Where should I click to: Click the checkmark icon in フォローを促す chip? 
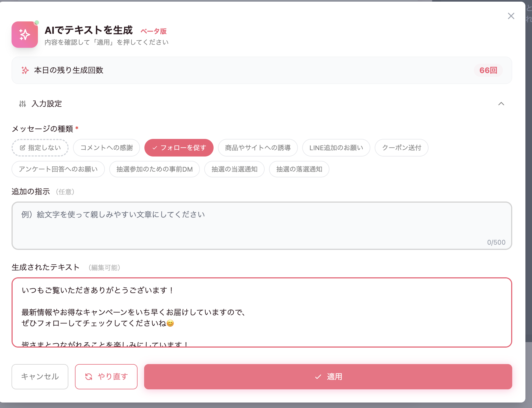(x=155, y=148)
